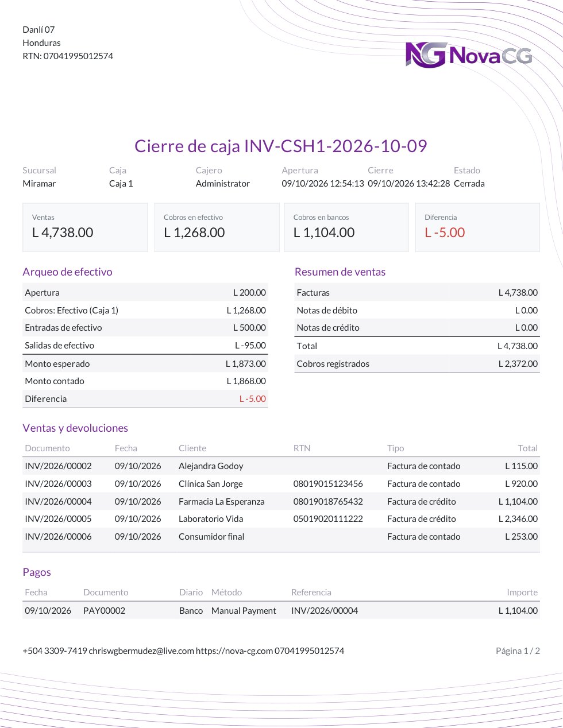This screenshot has width=563, height=728.
Task: Select the total L 2,346.00
Action: click(x=518, y=519)
